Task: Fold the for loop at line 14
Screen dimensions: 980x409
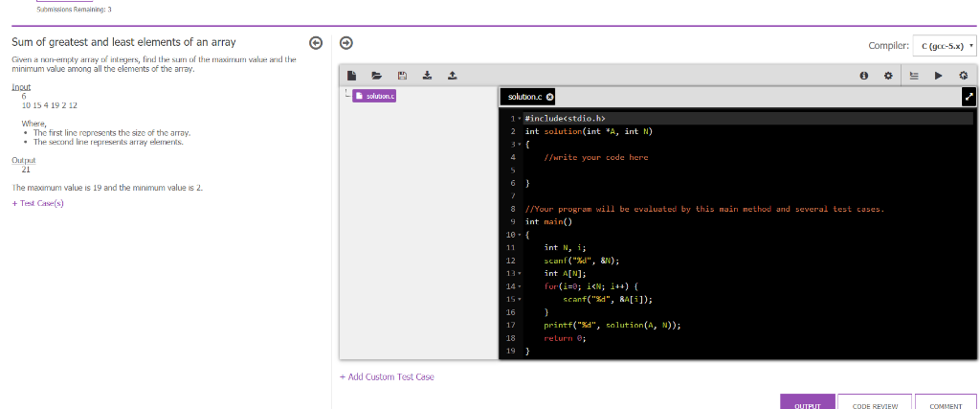Action: coord(520,286)
